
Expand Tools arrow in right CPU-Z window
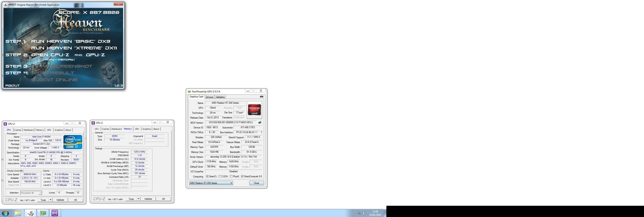click(x=138, y=199)
